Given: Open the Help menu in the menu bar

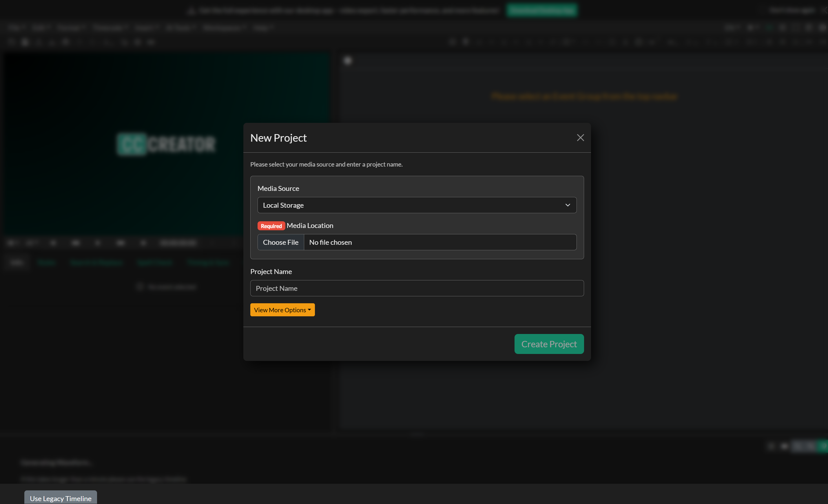Looking at the screenshot, I should [x=263, y=27].
